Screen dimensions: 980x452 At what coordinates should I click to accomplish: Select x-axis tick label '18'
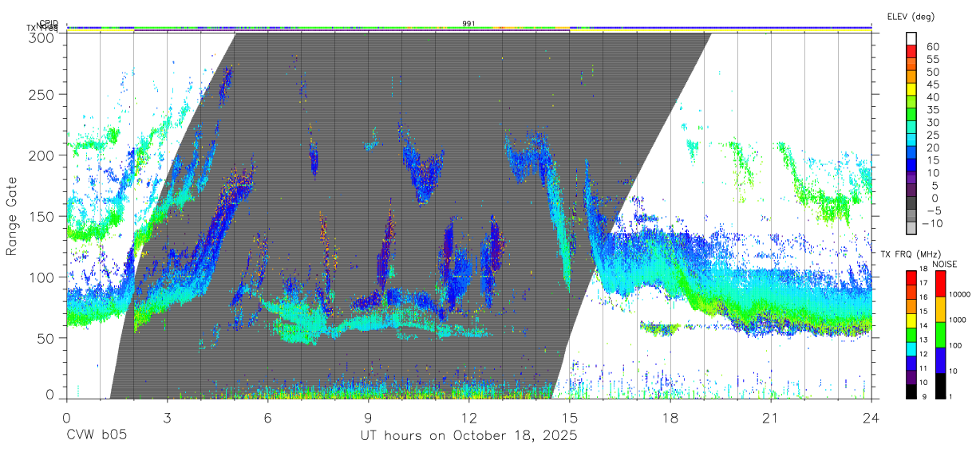coord(670,418)
